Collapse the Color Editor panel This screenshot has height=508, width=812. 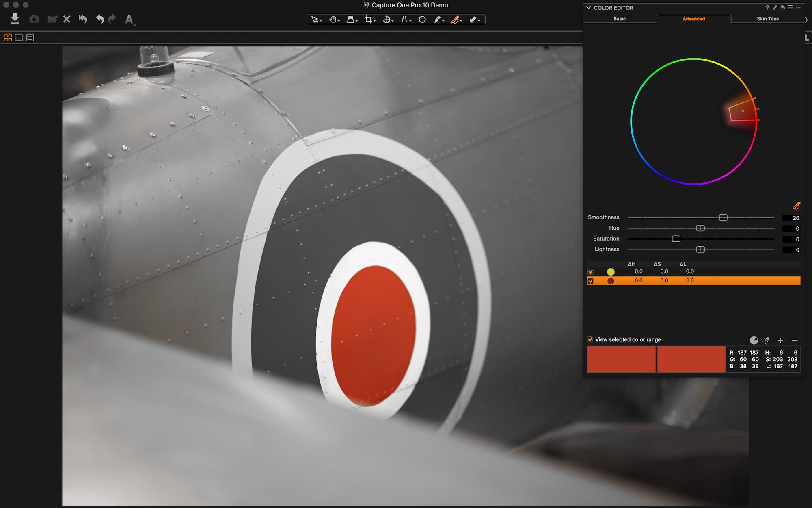click(588, 8)
